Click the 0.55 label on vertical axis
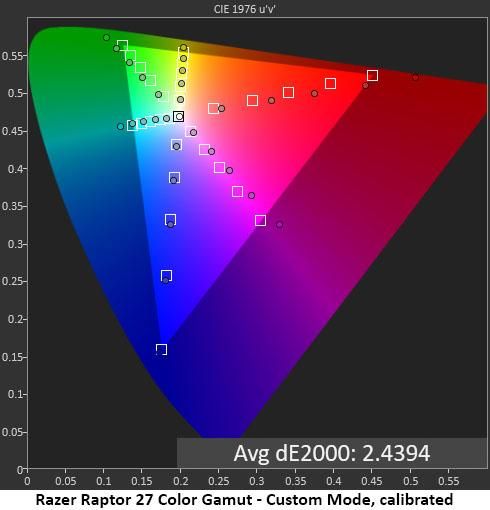Viewport: 490px width, 510px height. [x=12, y=55]
